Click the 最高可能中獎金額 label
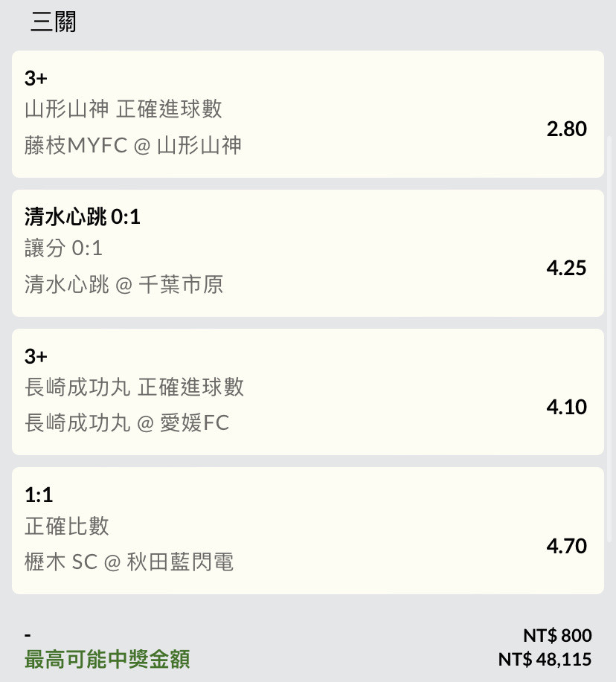This screenshot has width=616, height=682. (107, 659)
